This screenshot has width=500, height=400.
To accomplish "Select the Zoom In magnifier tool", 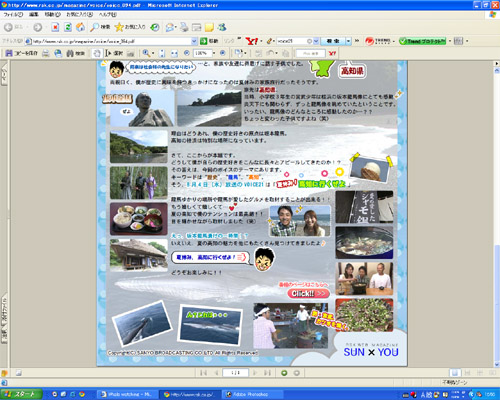I will [x=146, y=53].
